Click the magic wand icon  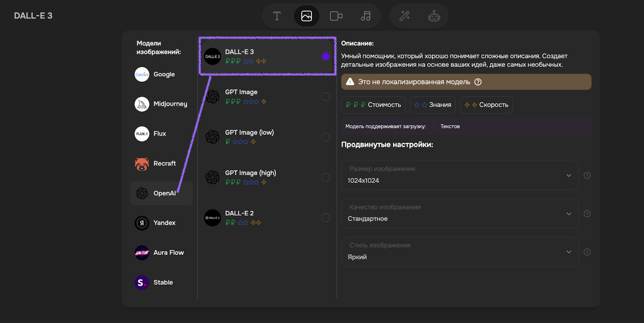point(405,16)
